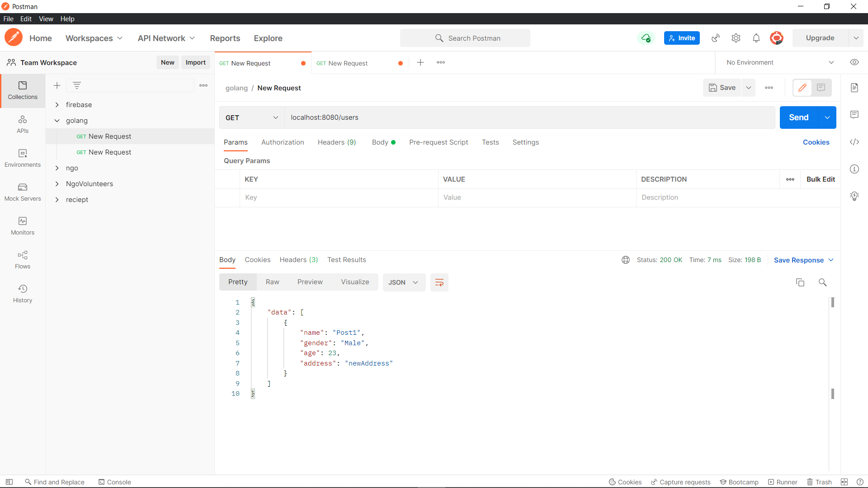Toggle the environment quick look eye
The width and height of the screenshot is (868, 488).
(x=854, y=62)
